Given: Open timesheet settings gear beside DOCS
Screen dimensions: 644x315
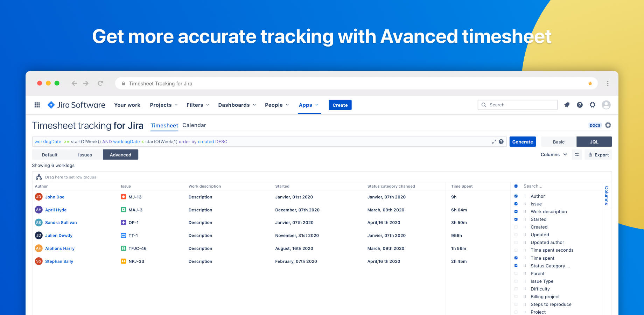Looking at the screenshot, I should pos(608,125).
